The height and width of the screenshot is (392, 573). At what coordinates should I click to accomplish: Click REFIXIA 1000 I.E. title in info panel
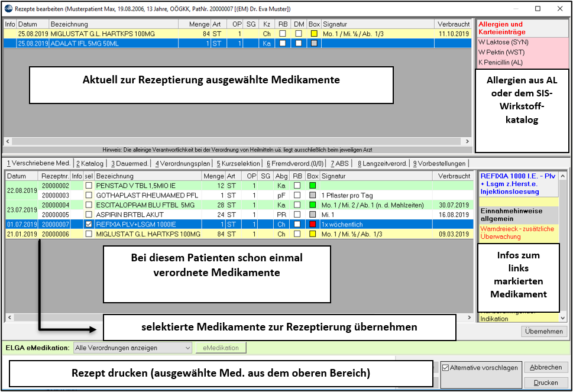click(x=518, y=184)
